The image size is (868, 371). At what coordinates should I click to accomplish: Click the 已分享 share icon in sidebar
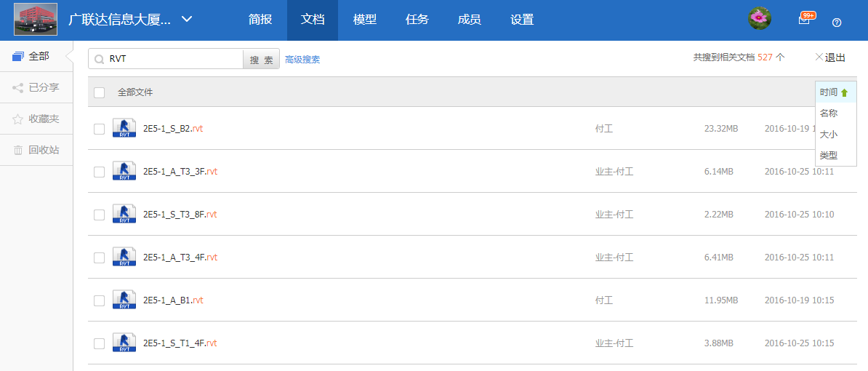coord(18,87)
